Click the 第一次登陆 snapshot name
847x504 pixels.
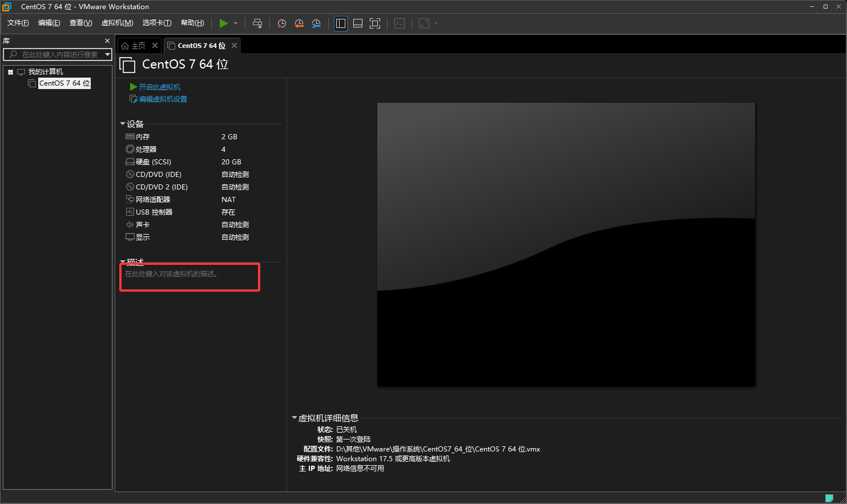tap(353, 440)
